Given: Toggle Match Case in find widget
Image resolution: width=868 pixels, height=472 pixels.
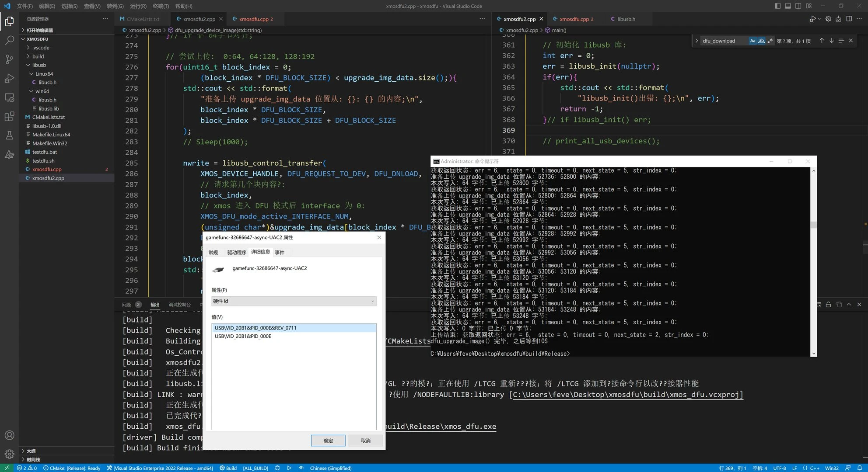Looking at the screenshot, I should tap(752, 41).
